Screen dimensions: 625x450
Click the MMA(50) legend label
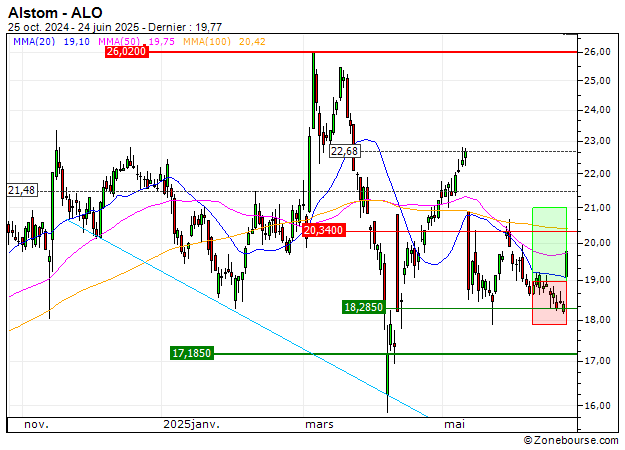coord(119,41)
